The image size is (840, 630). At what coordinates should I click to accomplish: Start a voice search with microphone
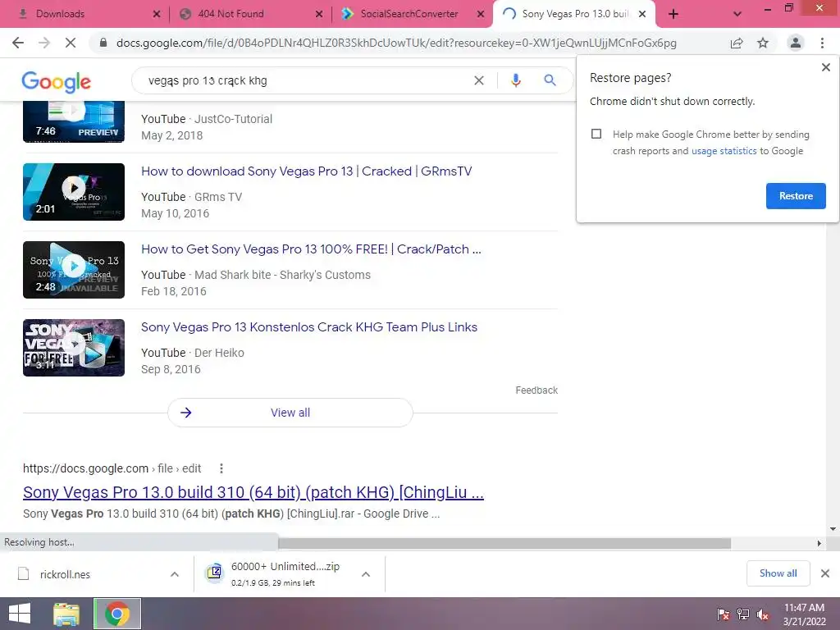[515, 80]
